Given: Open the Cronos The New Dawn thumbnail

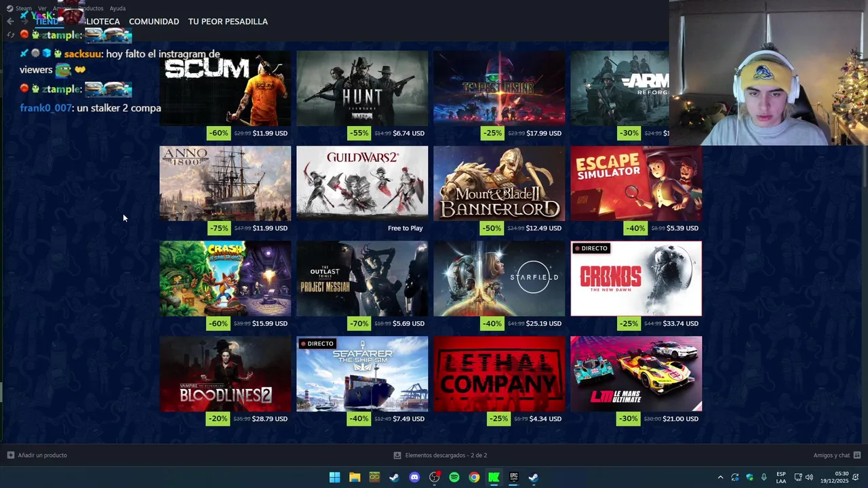Looking at the screenshot, I should 636,279.
